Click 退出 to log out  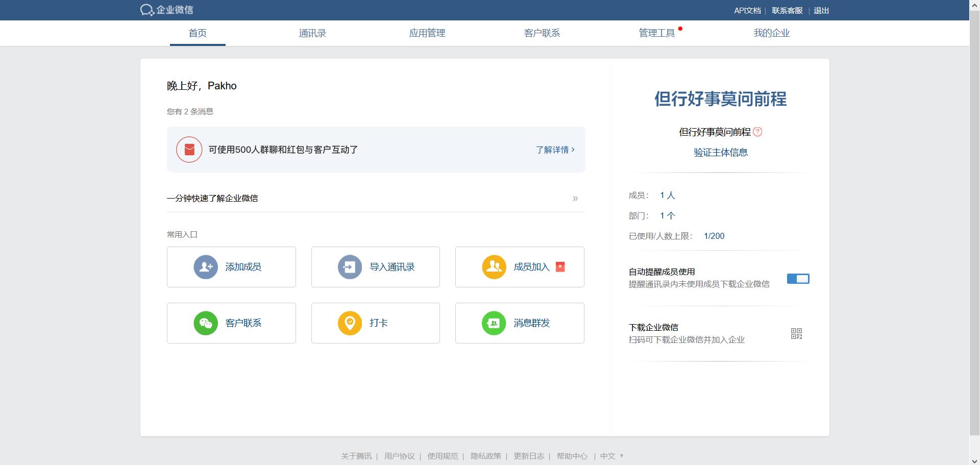[x=821, y=10]
